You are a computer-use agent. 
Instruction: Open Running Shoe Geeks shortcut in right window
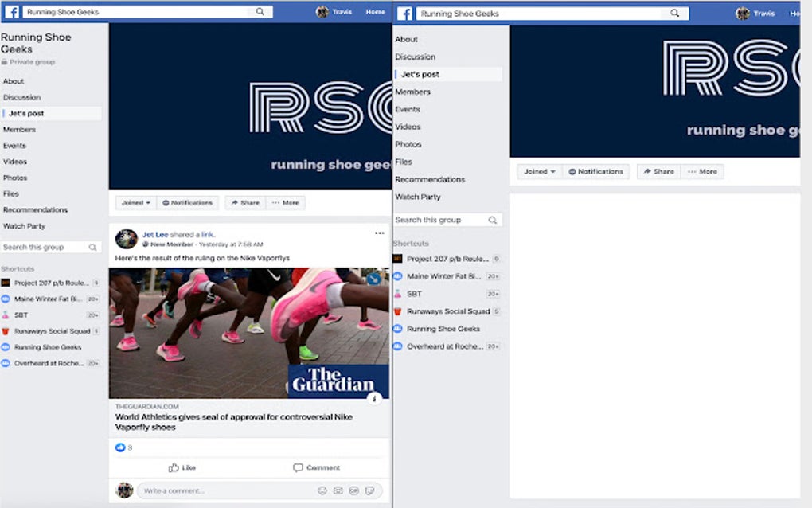[443, 329]
